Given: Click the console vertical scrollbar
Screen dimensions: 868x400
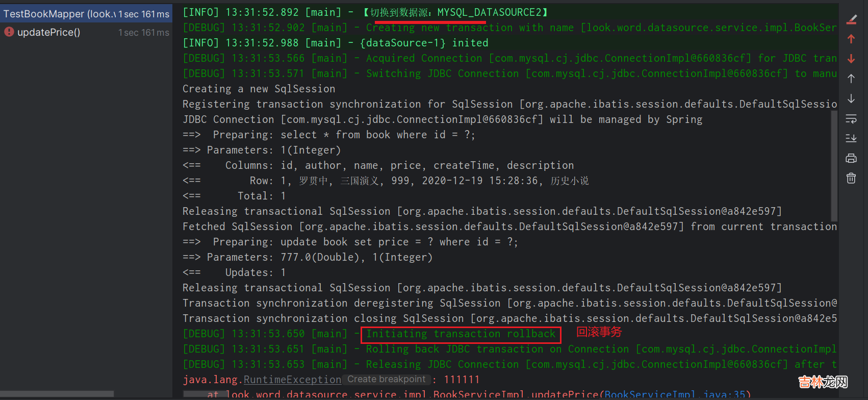Looking at the screenshot, I should tap(834, 166).
